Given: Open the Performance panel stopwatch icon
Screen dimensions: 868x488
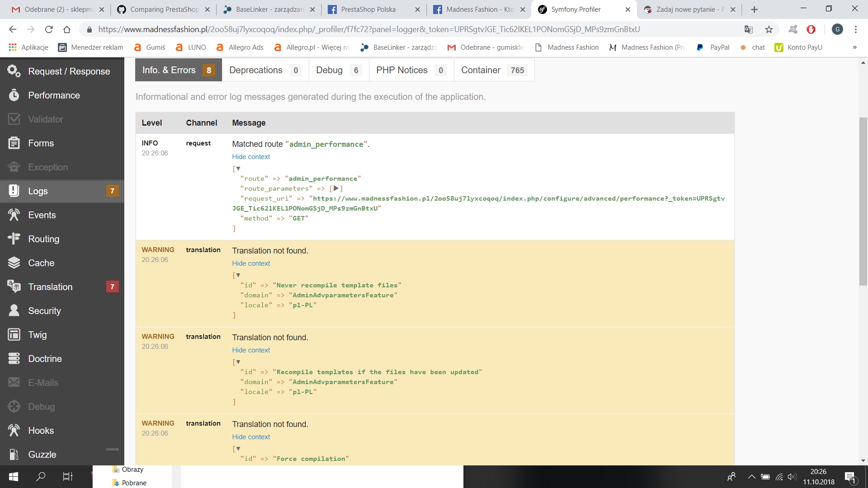Looking at the screenshot, I should (14, 95).
